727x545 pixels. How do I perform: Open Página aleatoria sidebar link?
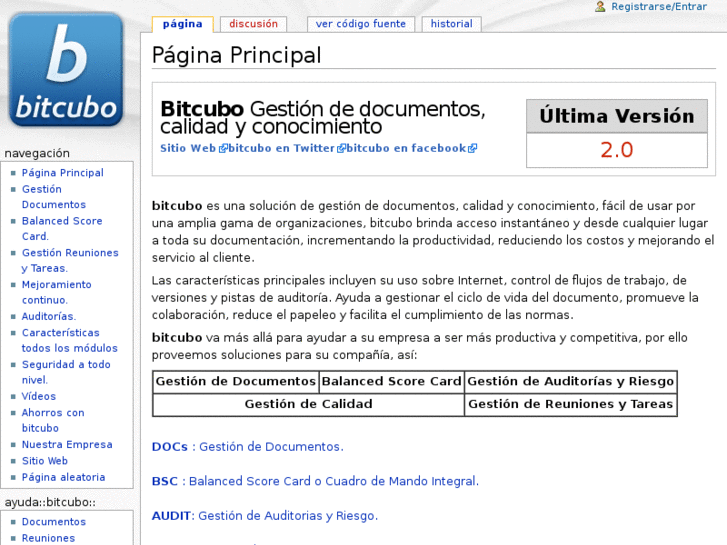click(x=64, y=477)
